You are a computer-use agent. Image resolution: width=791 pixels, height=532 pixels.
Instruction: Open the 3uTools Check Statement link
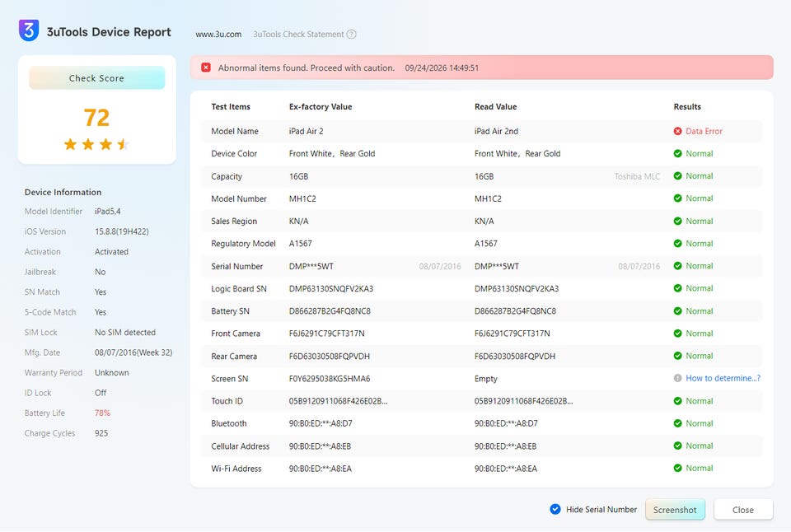(x=298, y=35)
